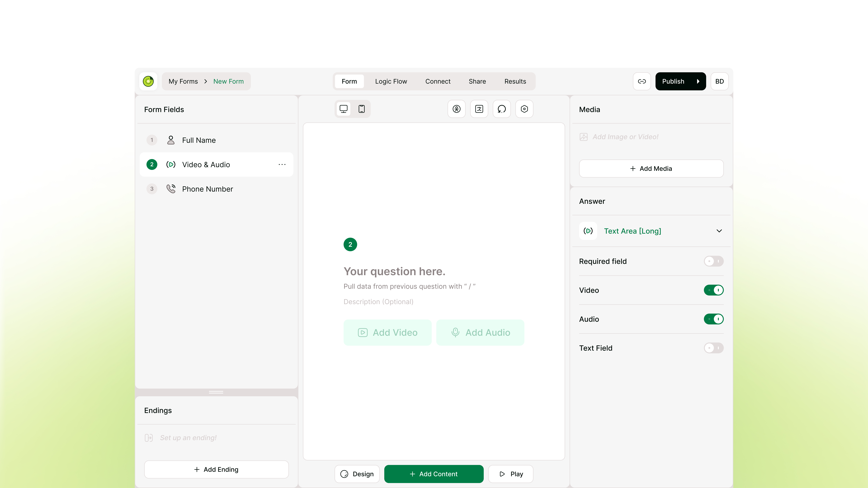The image size is (868, 488).
Task: Open the BD account menu
Action: coord(719,81)
